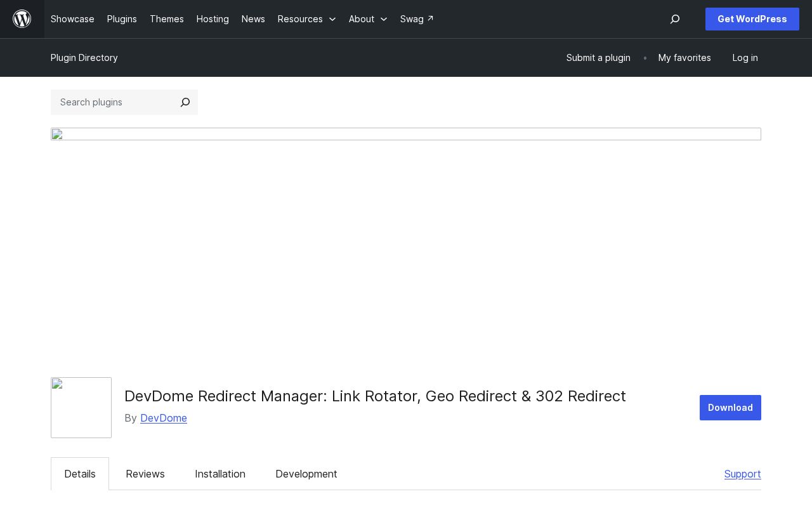Go to Plugins in top nav
Screen dimensions: 812x508
pyautogui.click(x=122, y=19)
